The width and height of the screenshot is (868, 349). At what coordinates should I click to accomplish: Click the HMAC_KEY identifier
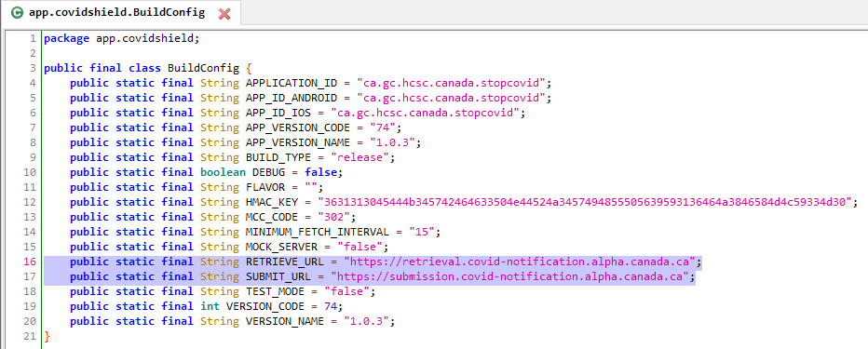click(272, 202)
